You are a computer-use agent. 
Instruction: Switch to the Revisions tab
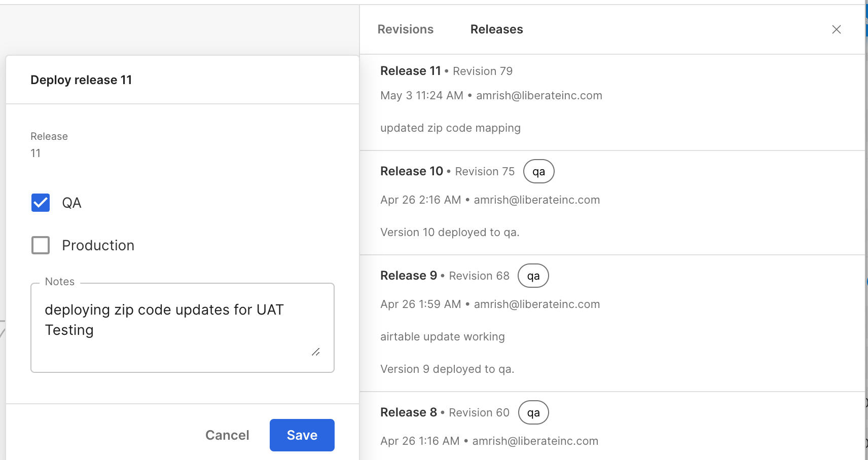(405, 29)
